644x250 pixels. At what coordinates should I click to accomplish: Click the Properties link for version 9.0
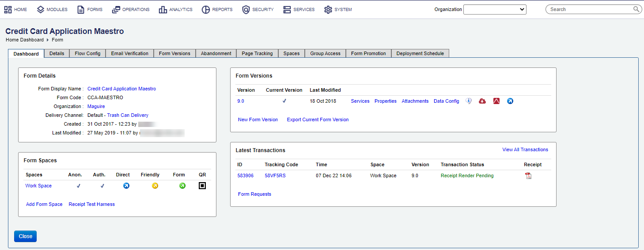click(386, 101)
